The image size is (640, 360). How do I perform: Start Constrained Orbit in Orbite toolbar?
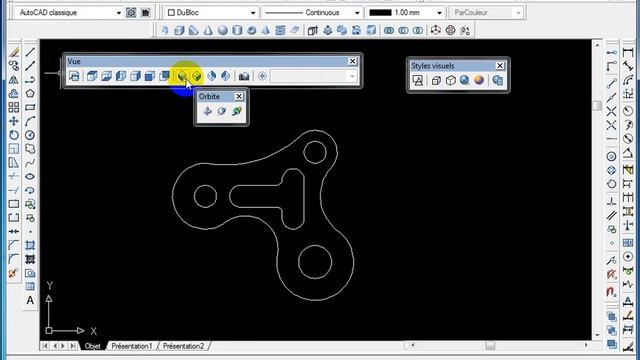point(207,111)
